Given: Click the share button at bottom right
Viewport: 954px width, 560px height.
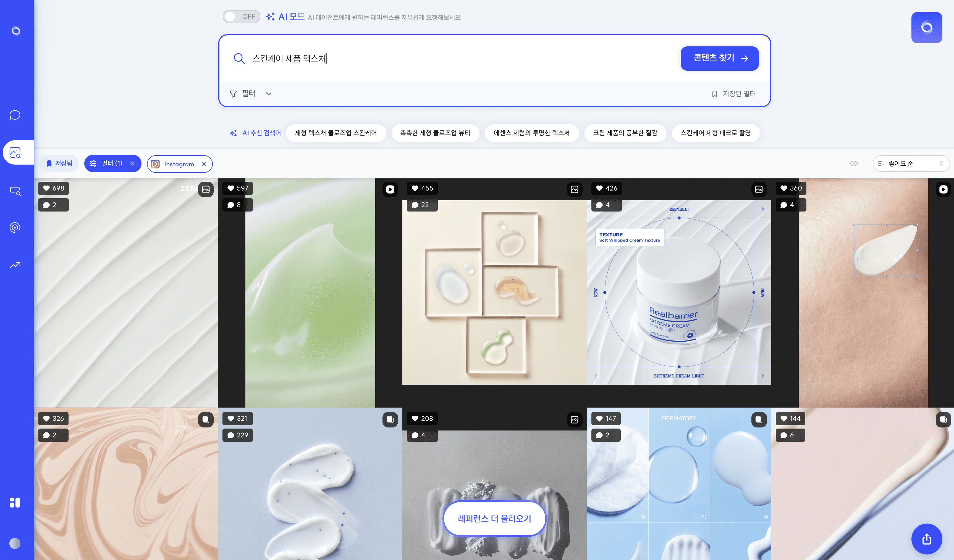Looking at the screenshot, I should point(926,539).
